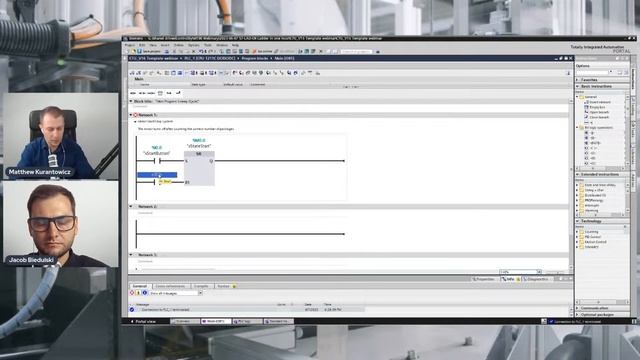Image resolution: width=640 pixels, height=360 pixels.
Task: Expand the Favorites palette section
Action: pos(578,80)
